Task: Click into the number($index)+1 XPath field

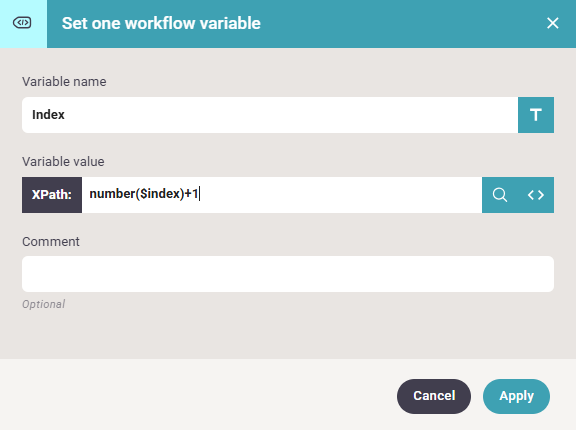Action: tap(282, 195)
